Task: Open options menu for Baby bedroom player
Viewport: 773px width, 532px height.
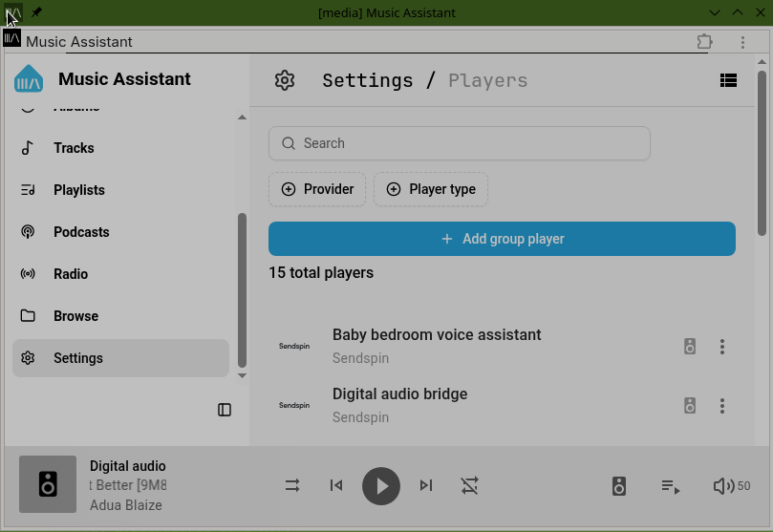Action: (x=722, y=347)
